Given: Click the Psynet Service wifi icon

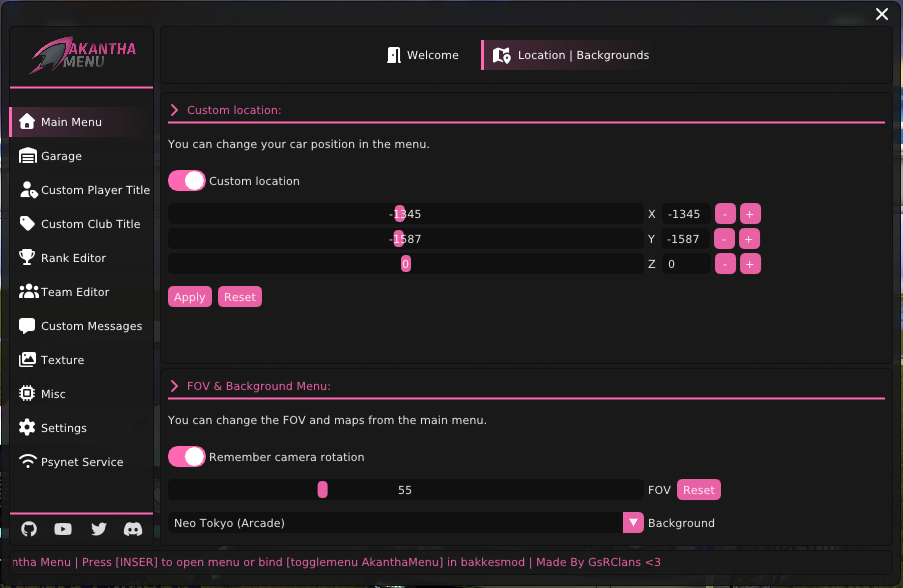Looking at the screenshot, I should pyautogui.click(x=27, y=462).
